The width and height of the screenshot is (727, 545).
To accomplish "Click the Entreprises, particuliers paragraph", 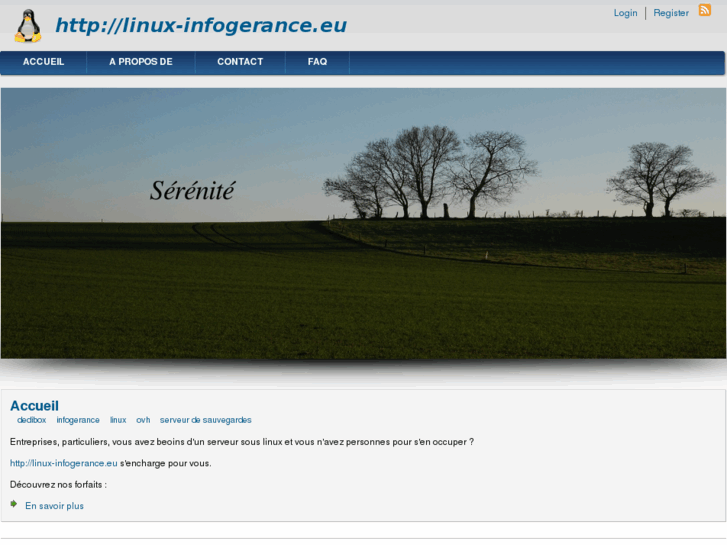I will 242,442.
